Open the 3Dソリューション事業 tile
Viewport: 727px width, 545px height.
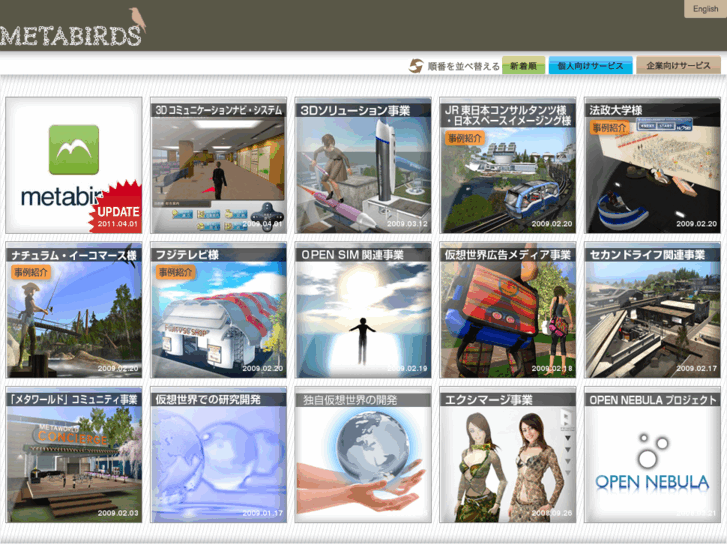363,165
